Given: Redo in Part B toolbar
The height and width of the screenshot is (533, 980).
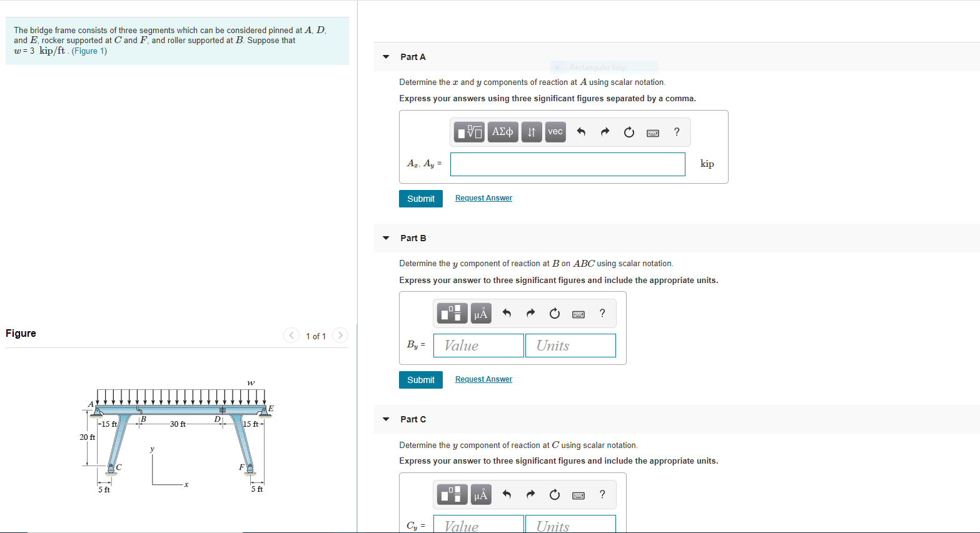Looking at the screenshot, I should click(531, 313).
